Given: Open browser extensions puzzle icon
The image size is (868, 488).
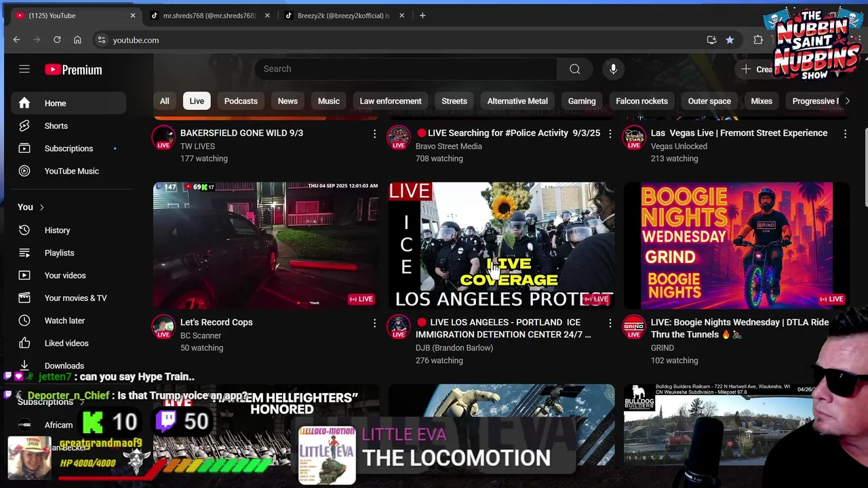Looking at the screenshot, I should click(x=758, y=40).
